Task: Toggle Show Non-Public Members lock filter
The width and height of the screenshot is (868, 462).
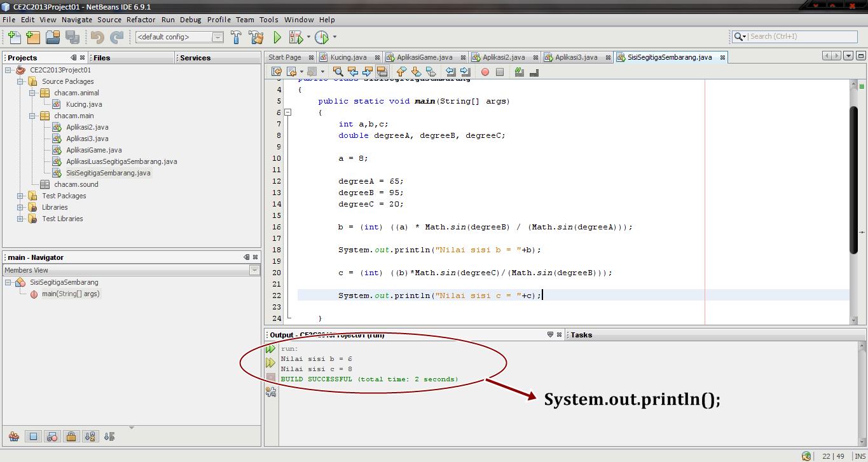Action: click(71, 437)
